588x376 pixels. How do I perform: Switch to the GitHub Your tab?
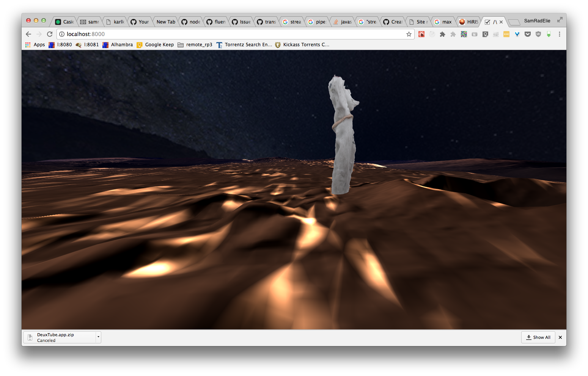pyautogui.click(x=140, y=22)
